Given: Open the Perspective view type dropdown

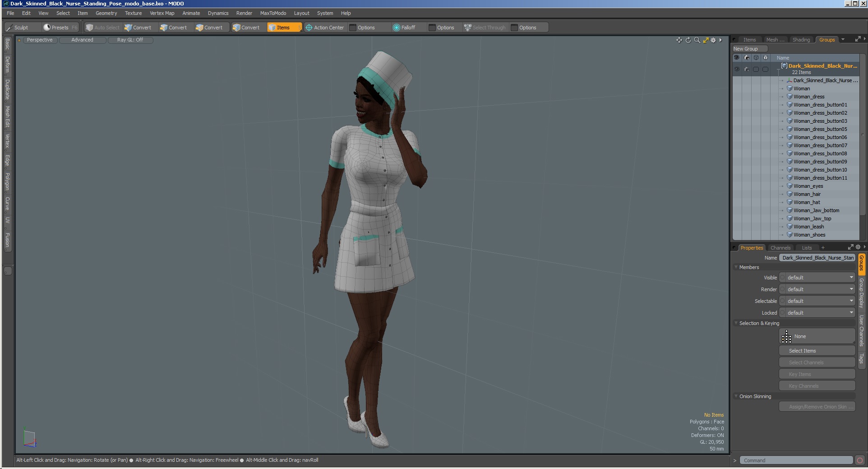Looking at the screenshot, I should click(x=40, y=40).
